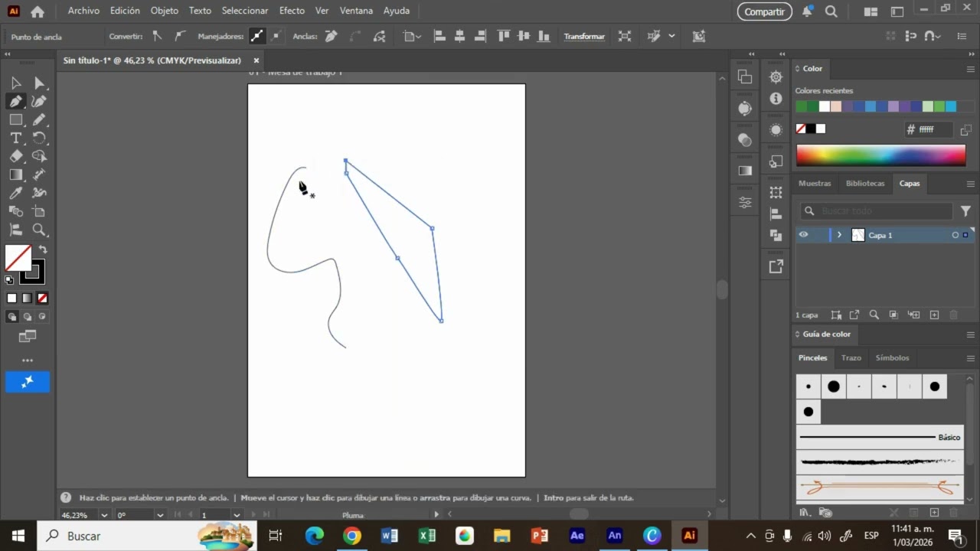Remove selected anchor points icon
The image size is (980, 551).
331,36
